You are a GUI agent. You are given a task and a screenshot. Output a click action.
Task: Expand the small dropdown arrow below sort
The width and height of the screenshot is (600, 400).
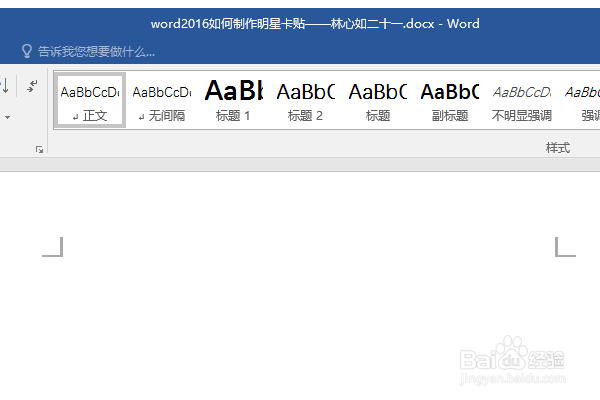tap(8, 117)
